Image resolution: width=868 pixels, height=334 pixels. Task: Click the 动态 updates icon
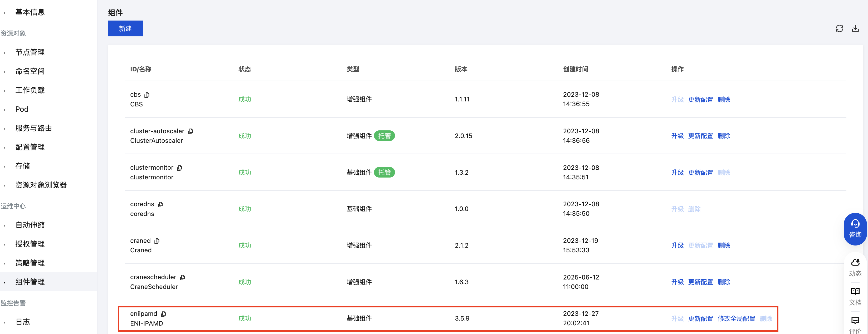click(855, 267)
